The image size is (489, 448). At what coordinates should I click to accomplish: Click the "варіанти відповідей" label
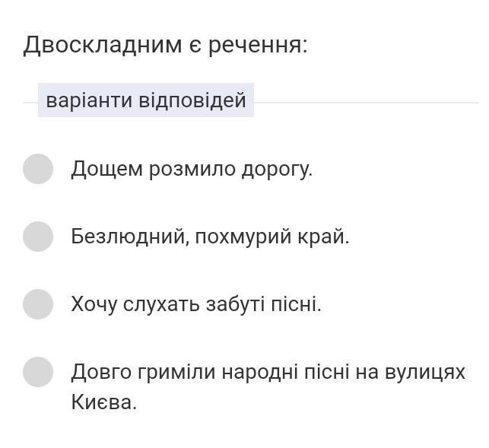pos(146,100)
